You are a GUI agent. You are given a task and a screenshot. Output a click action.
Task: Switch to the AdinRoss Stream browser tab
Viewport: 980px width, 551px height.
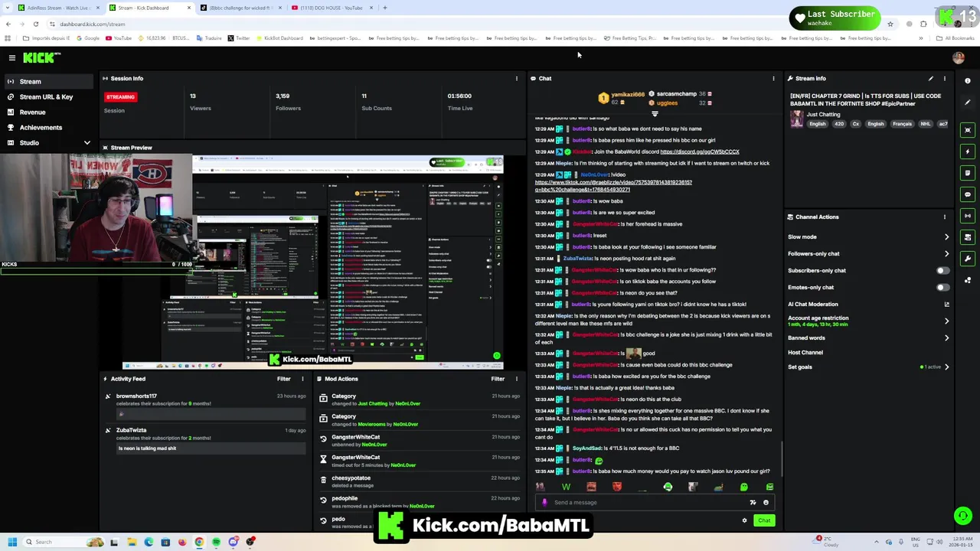(x=57, y=8)
